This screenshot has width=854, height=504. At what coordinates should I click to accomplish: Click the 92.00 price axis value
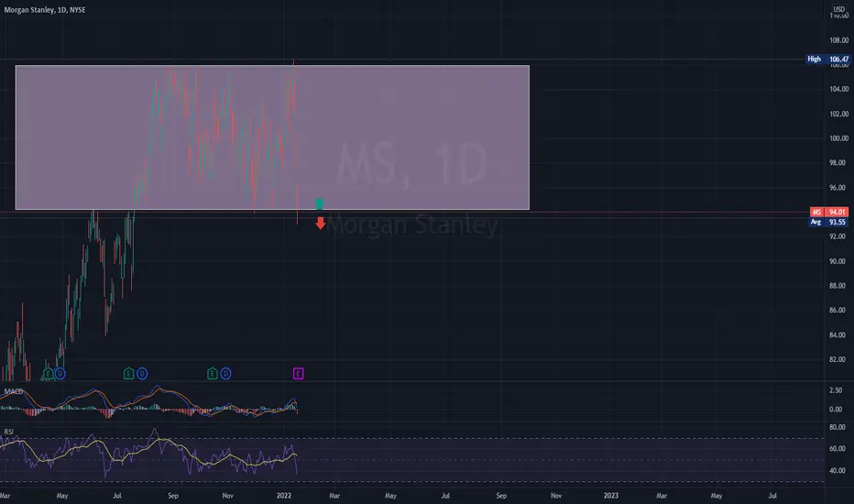point(838,236)
